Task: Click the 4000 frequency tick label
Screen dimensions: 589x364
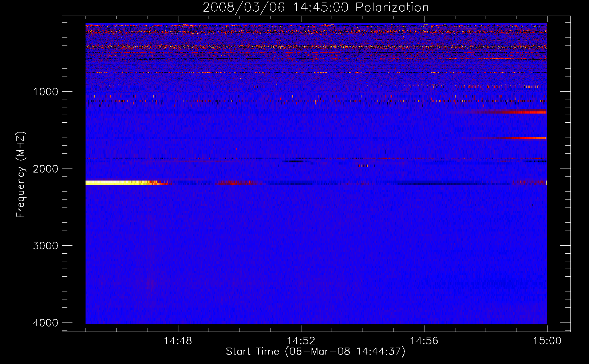Action: (46, 323)
